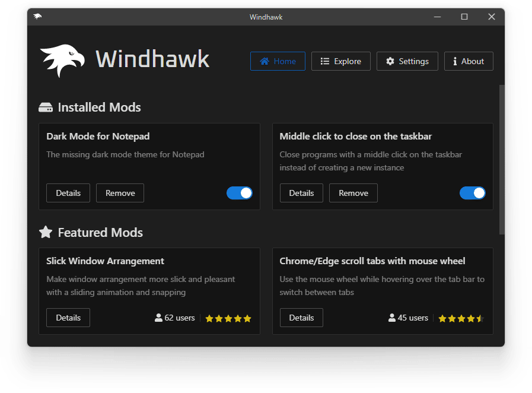
Task: Disable the Dark Mode for Notepad toggle
Action: coord(240,193)
